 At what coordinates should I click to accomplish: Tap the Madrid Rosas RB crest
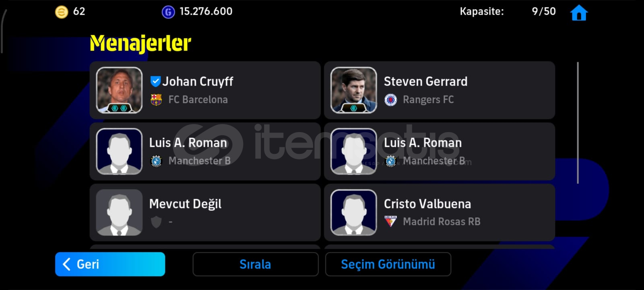point(390,222)
